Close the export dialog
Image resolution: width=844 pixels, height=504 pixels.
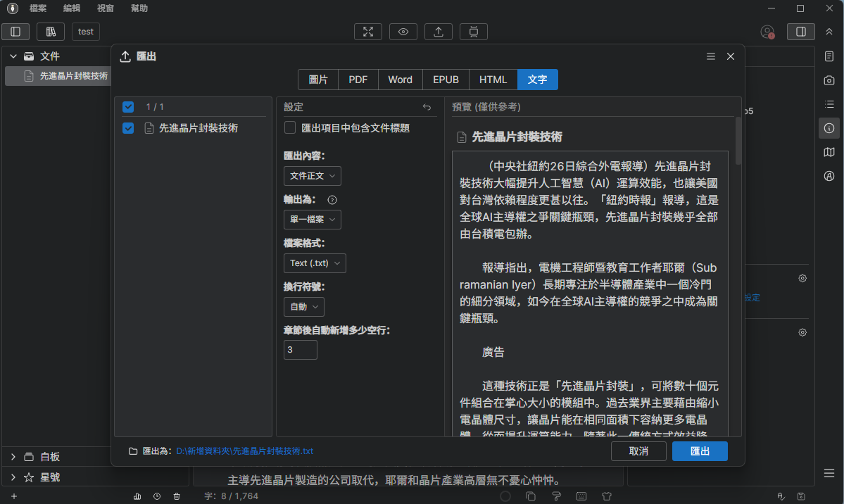[731, 56]
